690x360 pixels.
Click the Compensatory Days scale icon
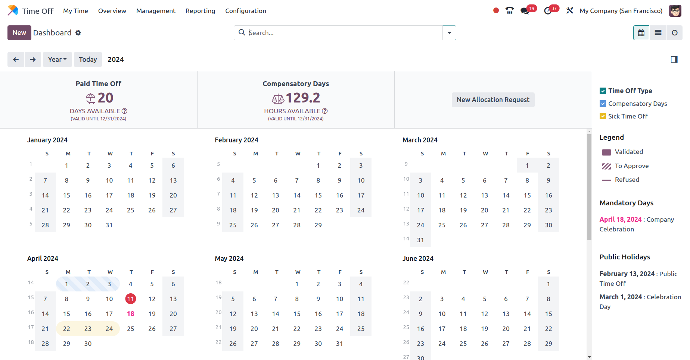[x=278, y=99]
